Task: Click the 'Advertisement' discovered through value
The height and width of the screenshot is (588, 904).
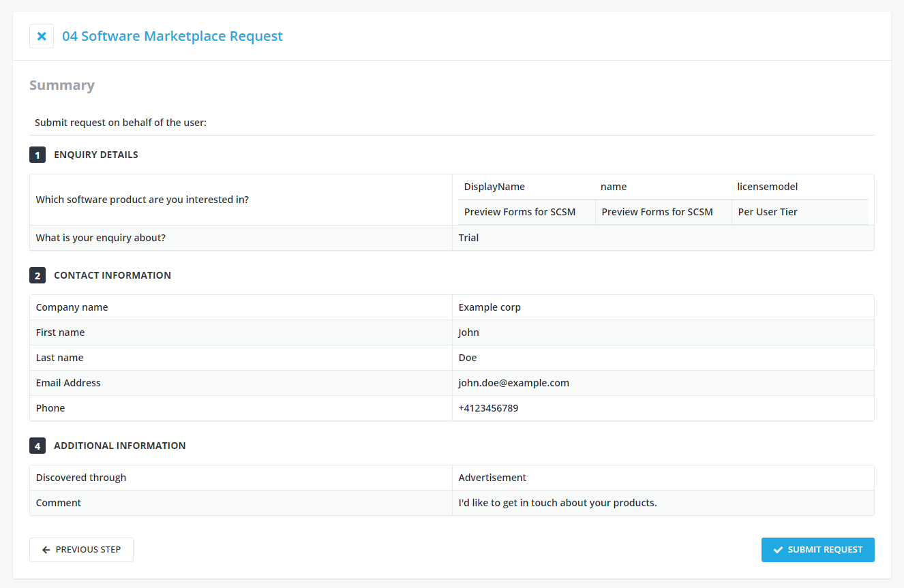Action: click(x=492, y=478)
